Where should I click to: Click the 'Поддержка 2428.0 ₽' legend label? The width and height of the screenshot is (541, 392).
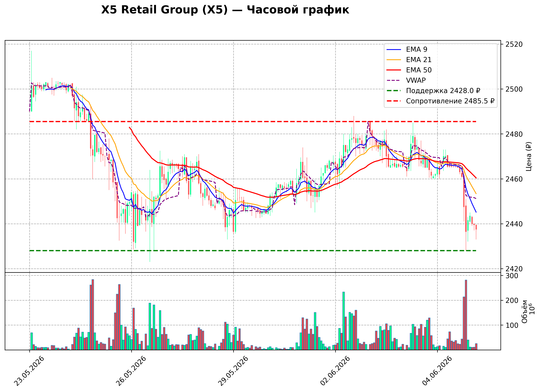click(x=443, y=91)
